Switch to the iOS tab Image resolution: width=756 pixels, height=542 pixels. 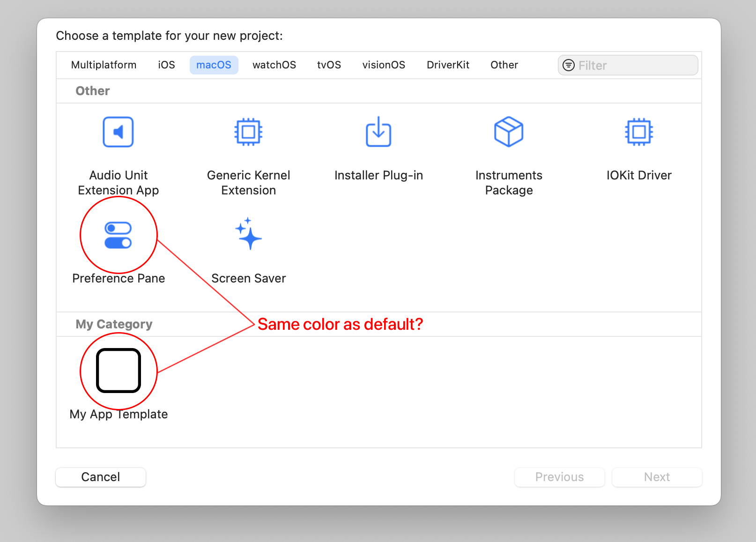(166, 65)
